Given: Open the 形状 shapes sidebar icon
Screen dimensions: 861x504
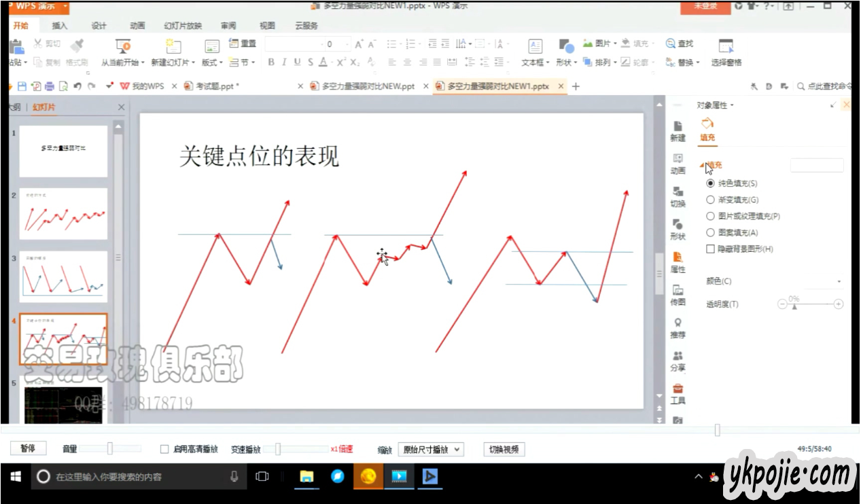Looking at the screenshot, I should 678,229.
